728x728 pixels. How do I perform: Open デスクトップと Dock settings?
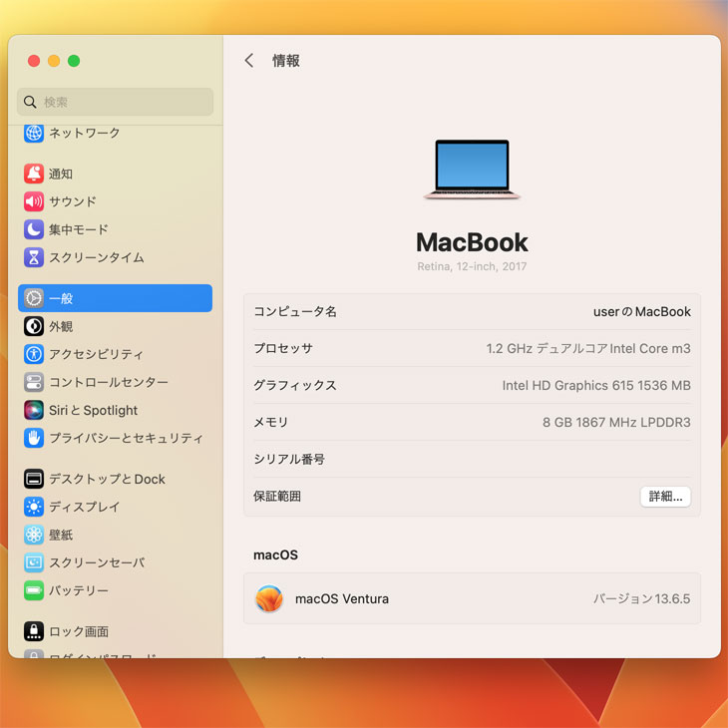click(x=107, y=479)
